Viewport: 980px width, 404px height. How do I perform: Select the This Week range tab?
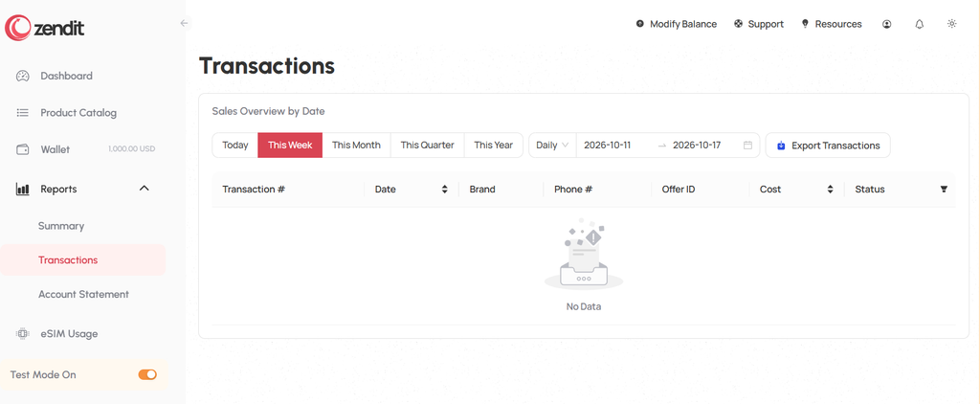pyautogui.click(x=290, y=146)
